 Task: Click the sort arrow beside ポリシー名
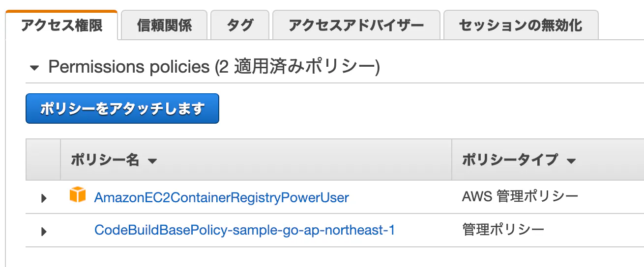152,161
